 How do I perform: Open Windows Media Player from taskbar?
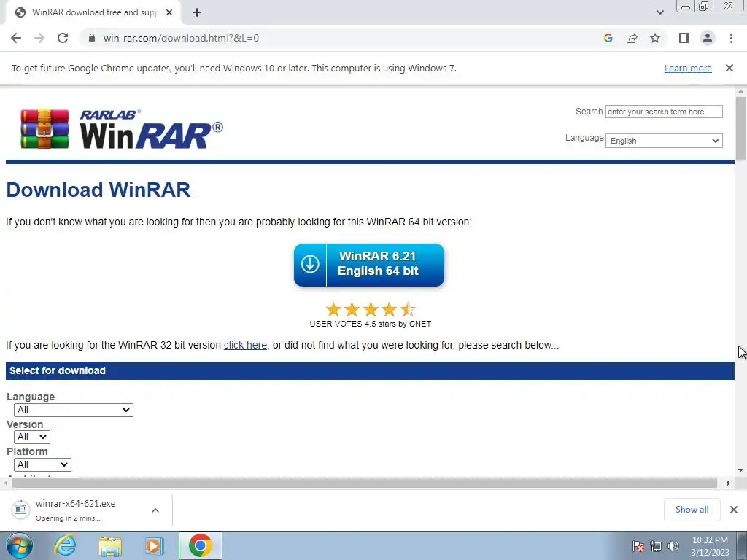pos(154,545)
